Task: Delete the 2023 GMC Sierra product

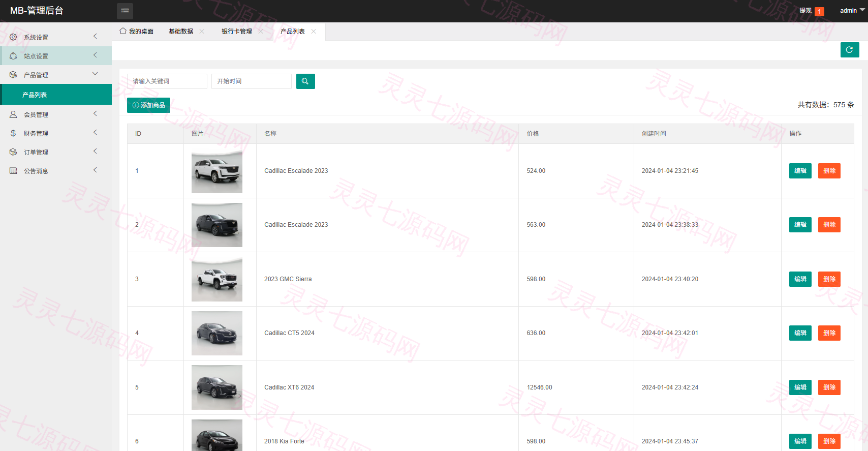Action: pos(829,279)
